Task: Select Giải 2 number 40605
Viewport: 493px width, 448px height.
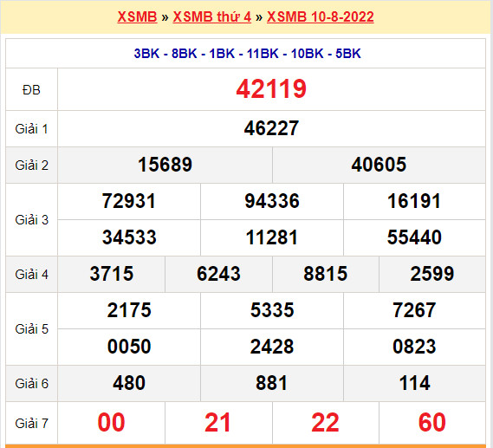Action: point(379,165)
